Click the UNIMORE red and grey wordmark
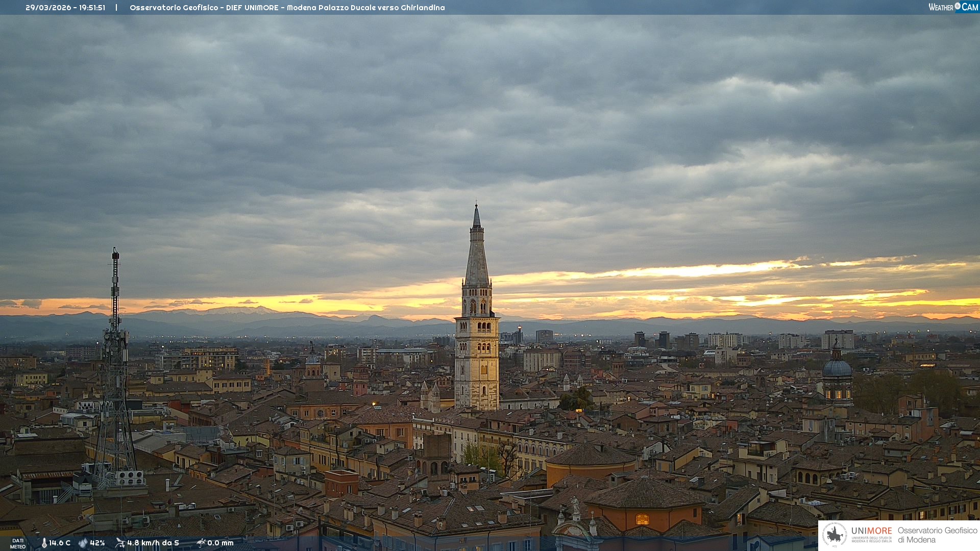The width and height of the screenshot is (980, 551). tap(871, 531)
